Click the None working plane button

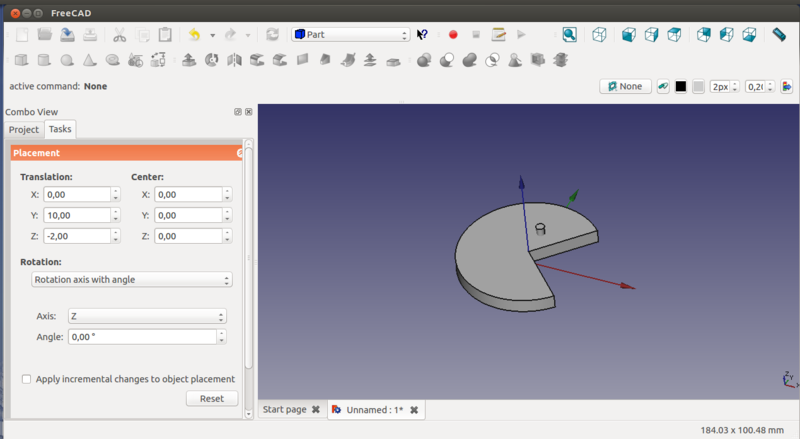(x=625, y=87)
